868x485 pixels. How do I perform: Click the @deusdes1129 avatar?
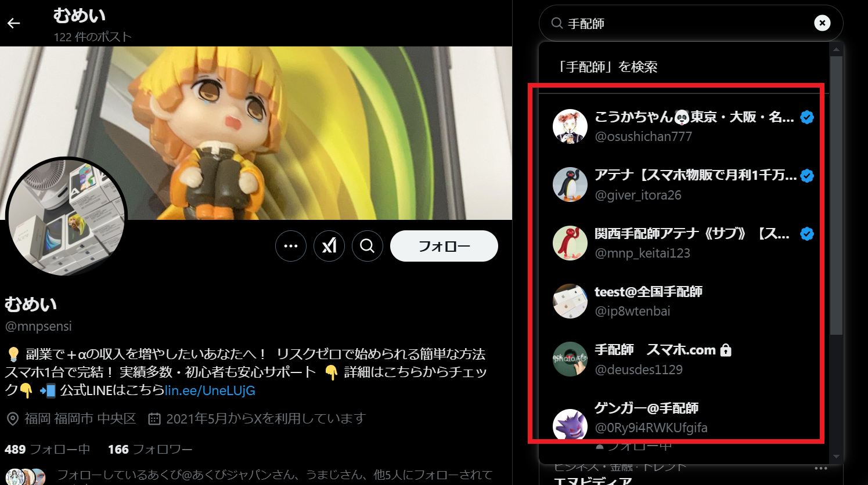(570, 359)
